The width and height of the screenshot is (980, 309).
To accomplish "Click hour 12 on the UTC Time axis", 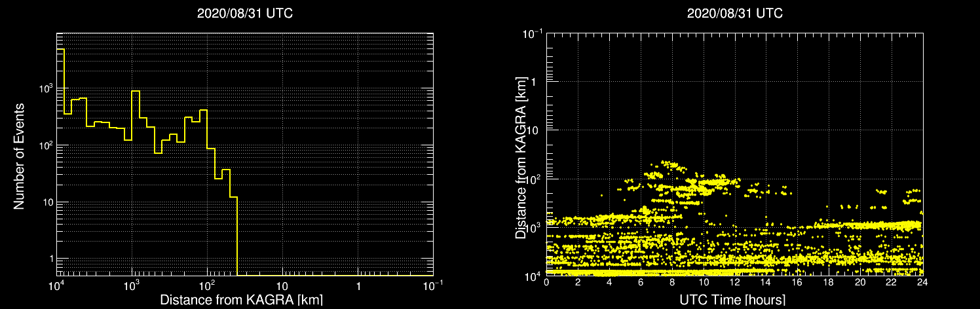I will click(x=734, y=282).
